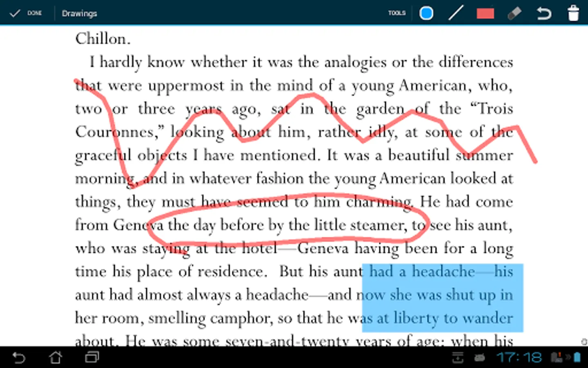This screenshot has width=588, height=368.
Task: Tap the words "at liberty to wander"
Action: point(444,319)
